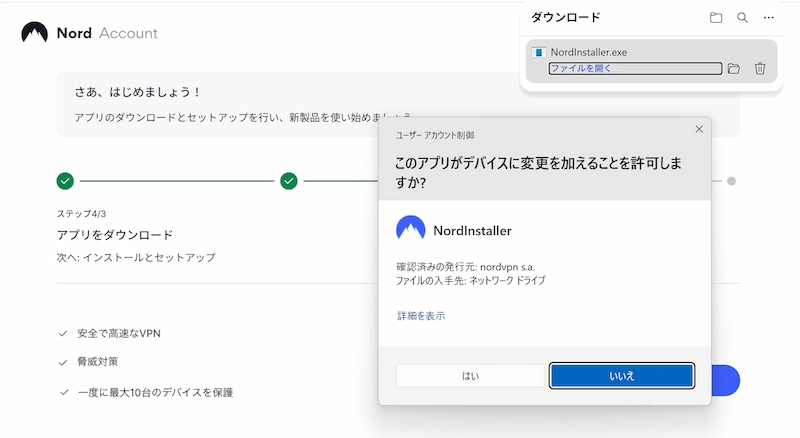This screenshot has height=438, width=800.
Task: Click さあ、はじめましょう！ heading
Action: [x=139, y=92]
